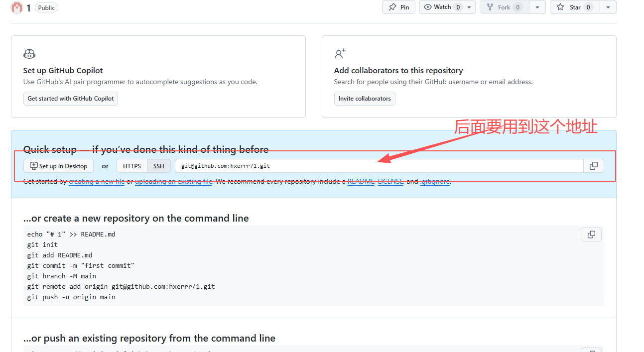The image size is (644, 352).
Task: Click Add collaborators to this repository heading
Action: coord(398,71)
